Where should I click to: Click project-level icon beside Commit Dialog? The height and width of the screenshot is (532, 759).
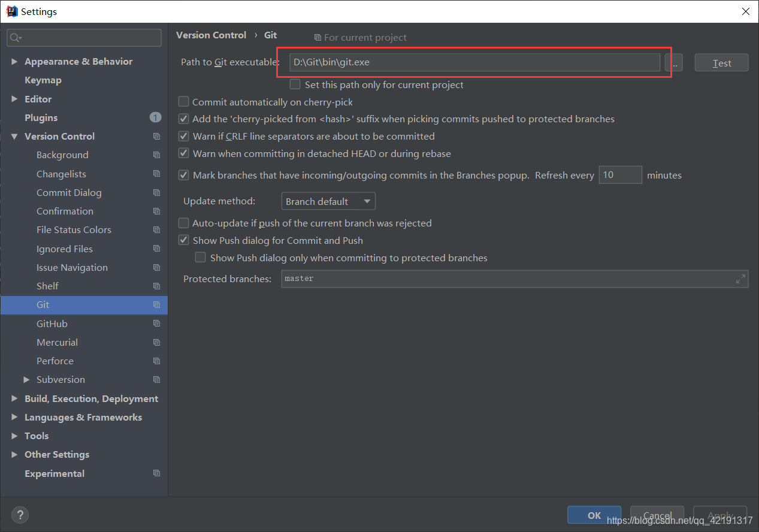pos(156,193)
